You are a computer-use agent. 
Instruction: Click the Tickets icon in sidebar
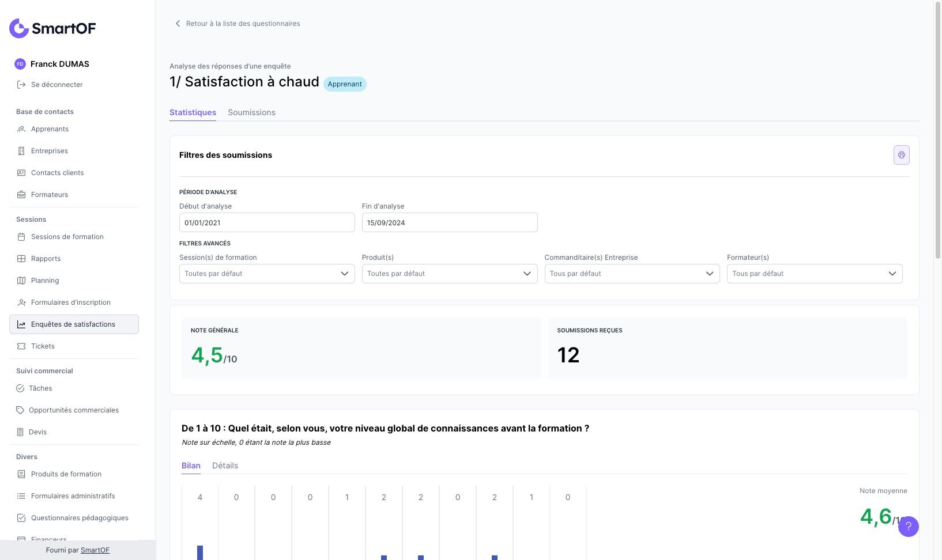pos(21,346)
